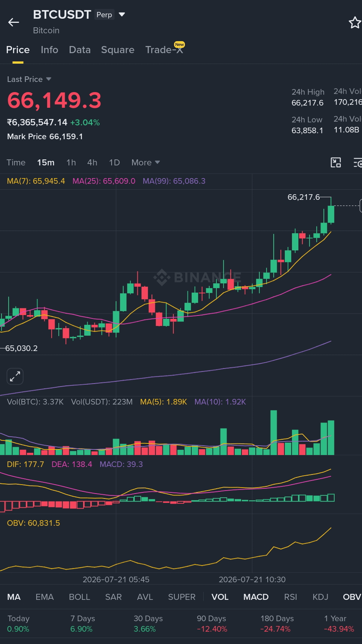
Task: Tap the back arrow icon
Action: (13, 22)
